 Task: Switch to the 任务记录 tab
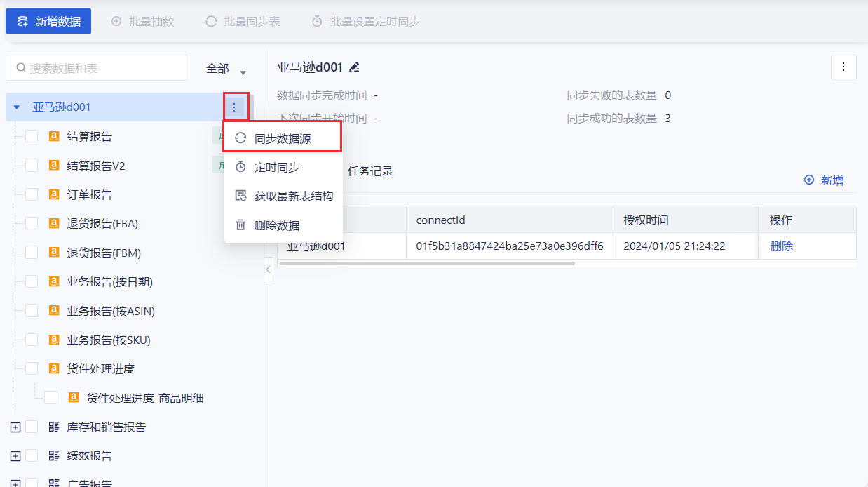370,171
